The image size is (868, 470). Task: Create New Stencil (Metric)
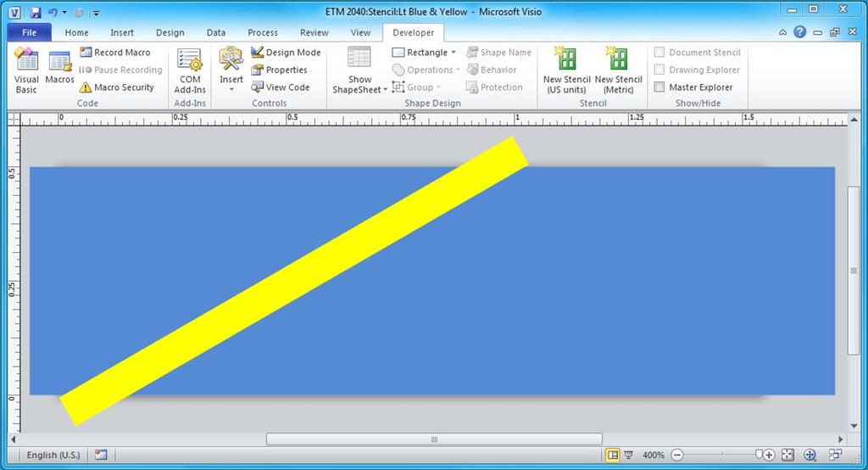click(x=618, y=70)
